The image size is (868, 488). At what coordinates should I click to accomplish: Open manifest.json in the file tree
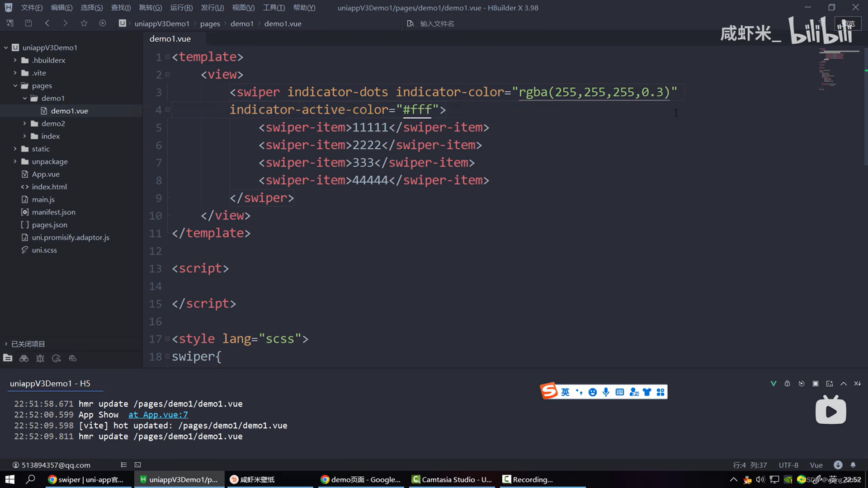coord(54,212)
